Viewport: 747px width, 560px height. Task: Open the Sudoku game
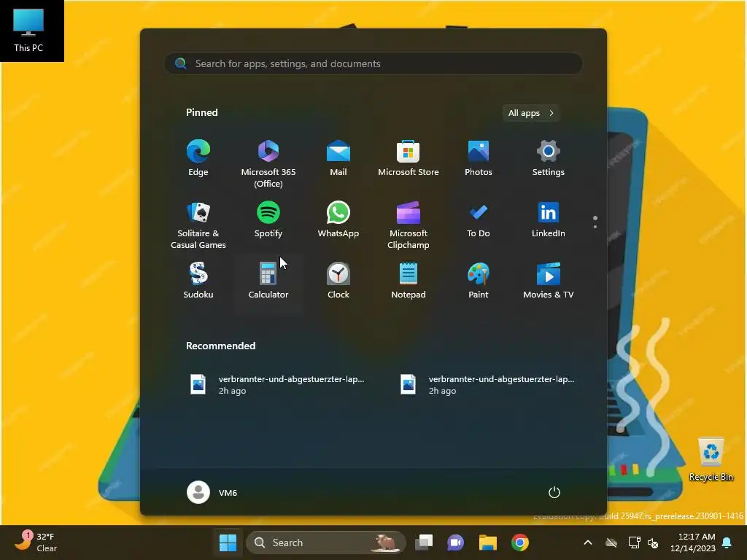point(198,281)
